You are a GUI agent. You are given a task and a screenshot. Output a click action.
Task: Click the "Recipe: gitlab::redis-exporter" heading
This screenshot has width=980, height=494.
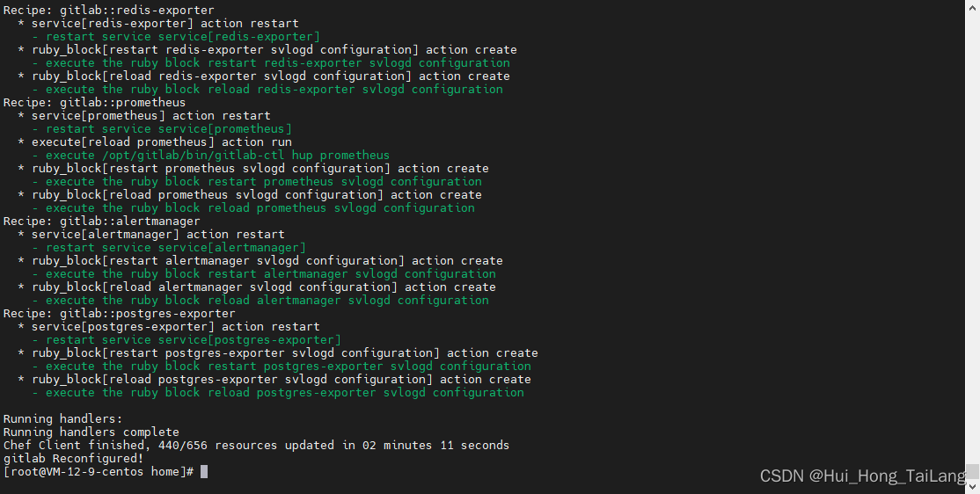108,11
